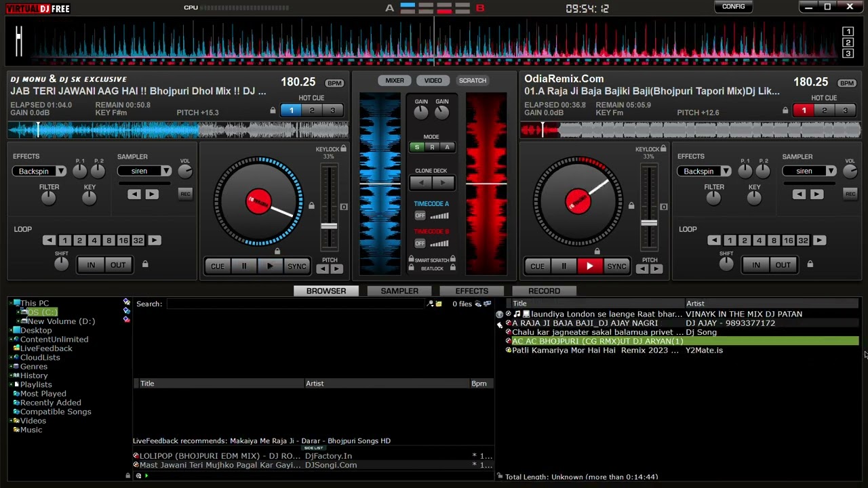
Task: Switch to the VIDEO tab
Action: click(433, 81)
